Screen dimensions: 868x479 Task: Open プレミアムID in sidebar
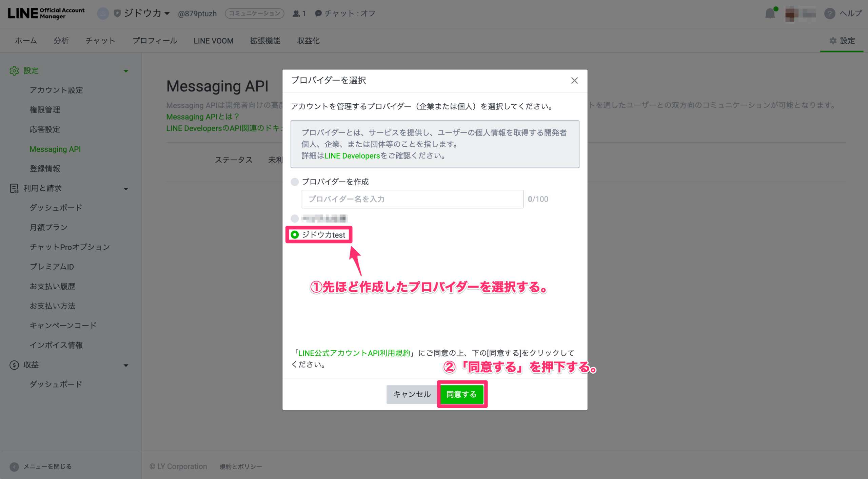click(52, 267)
